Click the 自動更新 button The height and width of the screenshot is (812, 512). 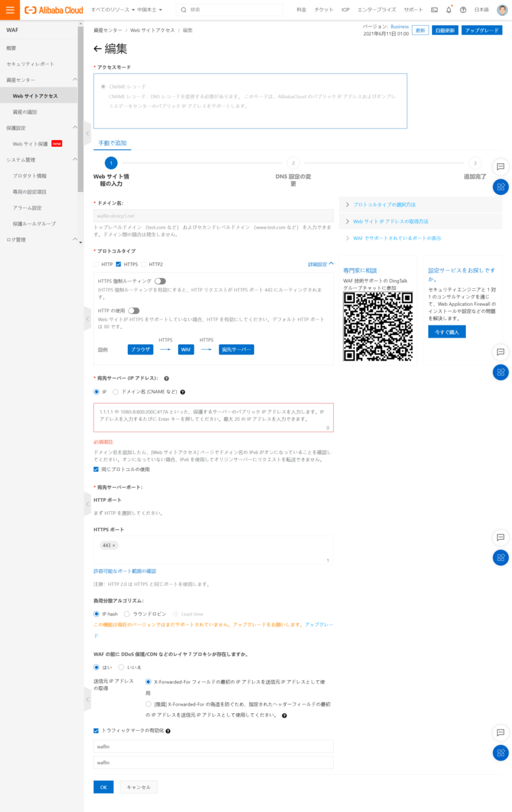(x=445, y=30)
